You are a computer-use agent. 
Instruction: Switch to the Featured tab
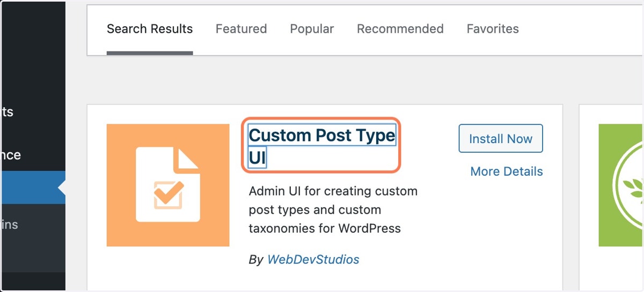tap(241, 29)
